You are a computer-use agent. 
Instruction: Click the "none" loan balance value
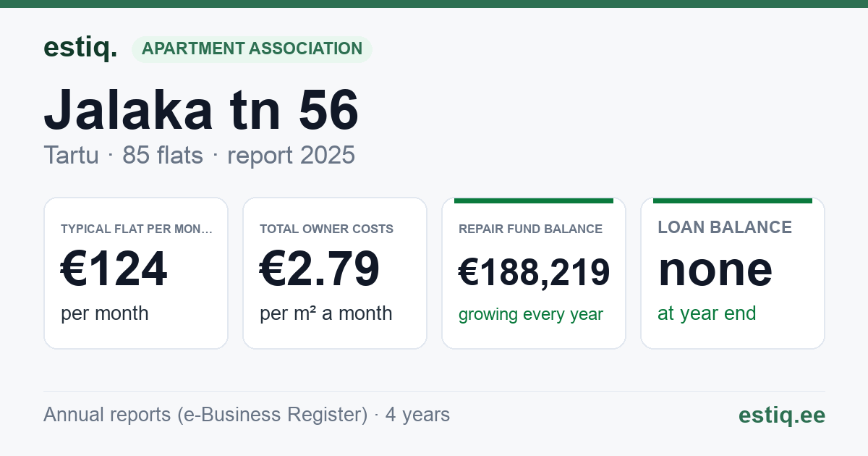click(715, 269)
